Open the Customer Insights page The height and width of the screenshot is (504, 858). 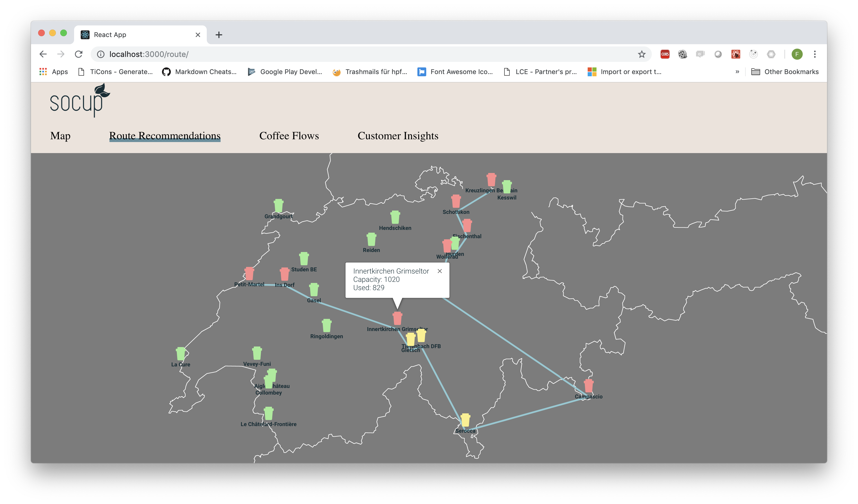pos(398,136)
